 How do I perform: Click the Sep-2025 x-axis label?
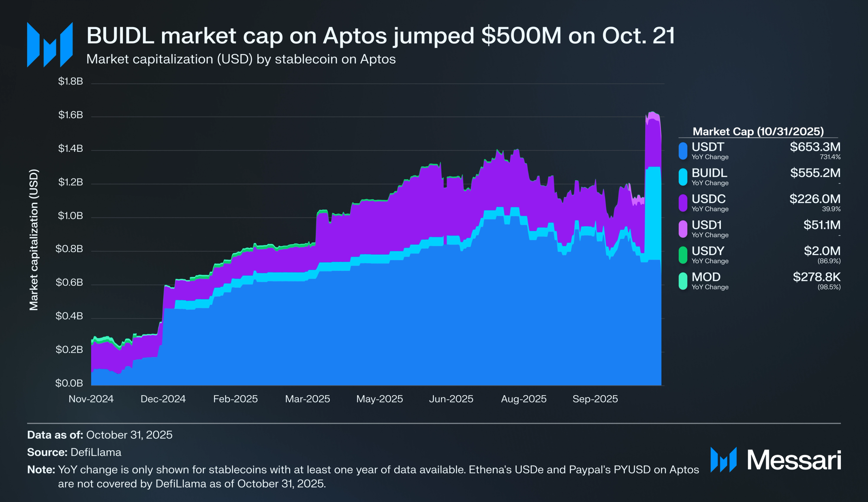(x=595, y=399)
